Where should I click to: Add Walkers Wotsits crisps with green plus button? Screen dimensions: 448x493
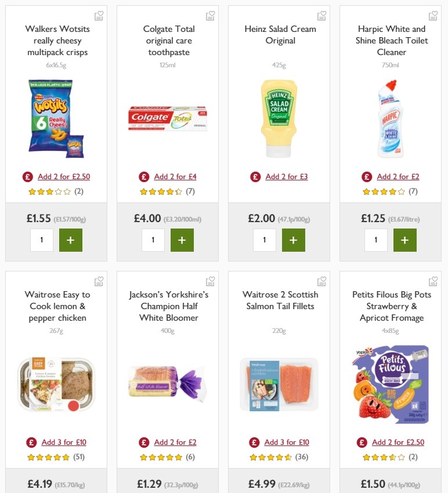click(70, 240)
